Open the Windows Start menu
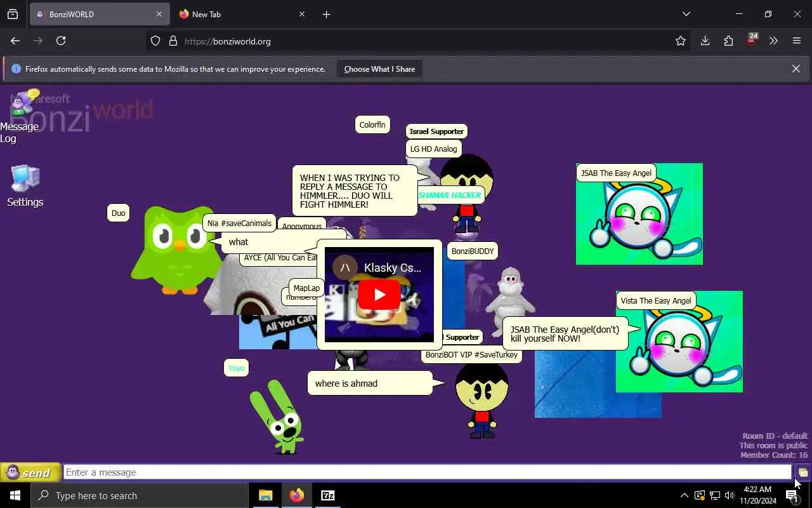812x508 pixels. click(x=15, y=495)
